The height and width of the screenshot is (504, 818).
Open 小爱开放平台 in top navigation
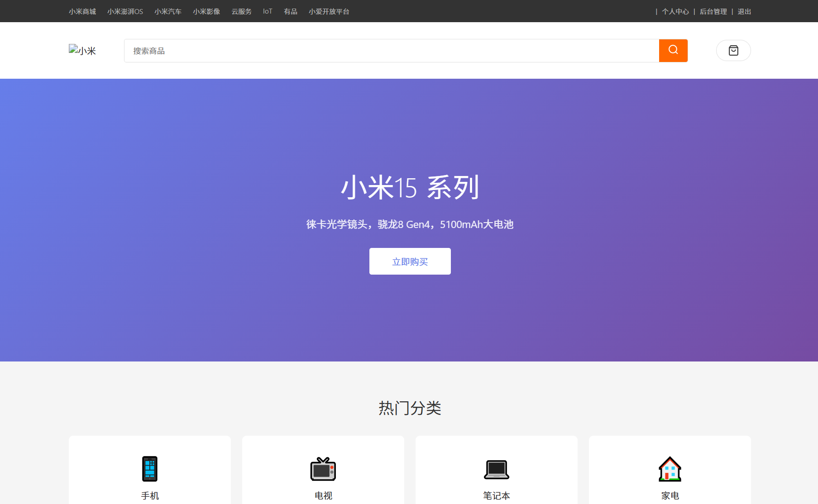click(x=329, y=11)
